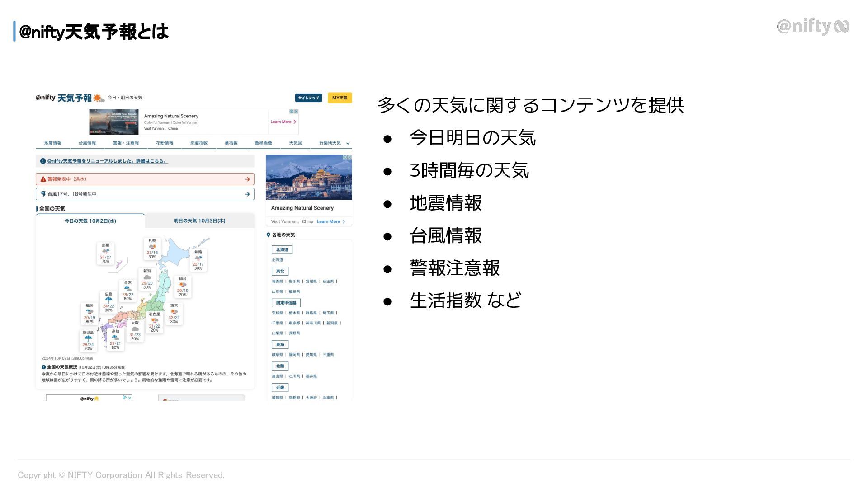Screen dimensions: 868x488
Task: Click the サイトマップ button
Action: point(308,98)
